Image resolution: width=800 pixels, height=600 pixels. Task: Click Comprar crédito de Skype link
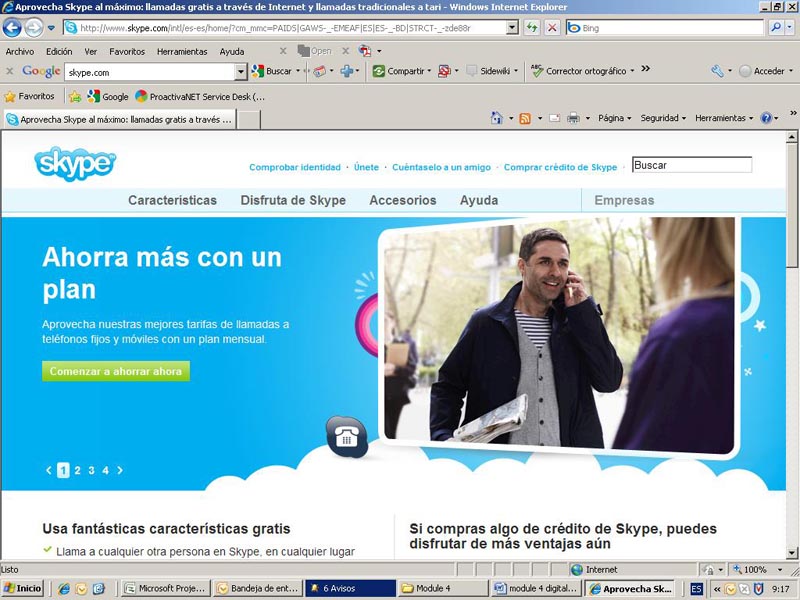coord(561,167)
